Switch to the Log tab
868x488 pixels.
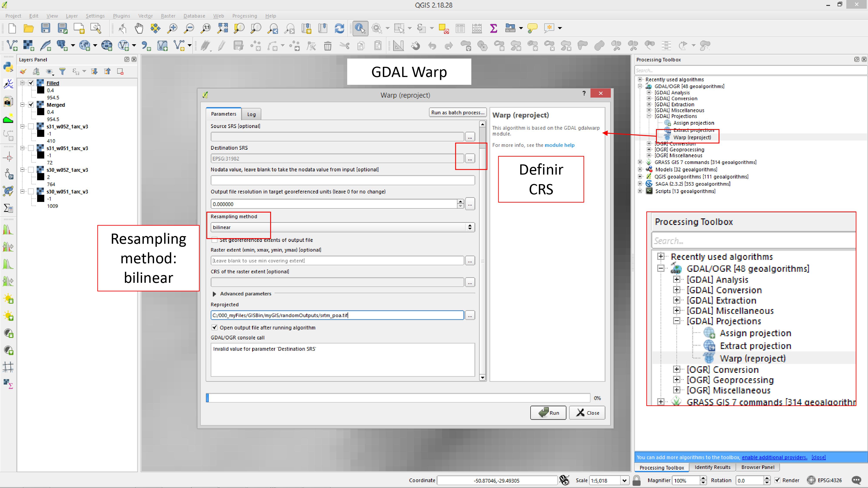(x=251, y=114)
